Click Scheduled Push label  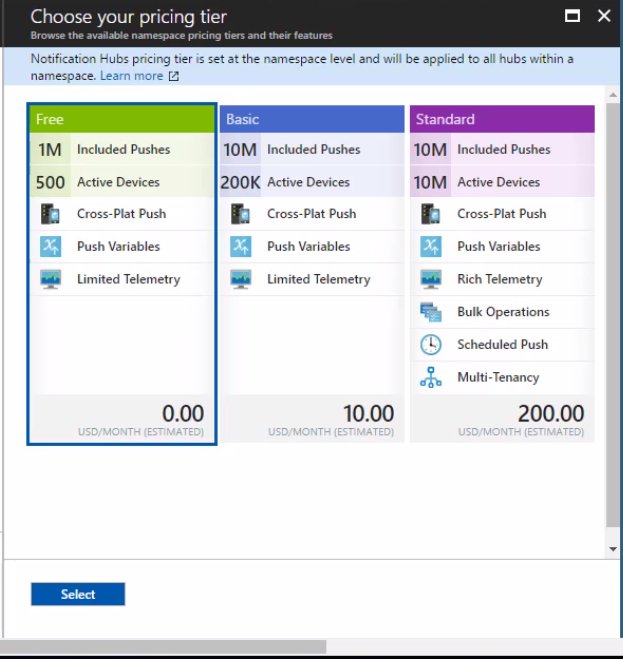[503, 345]
